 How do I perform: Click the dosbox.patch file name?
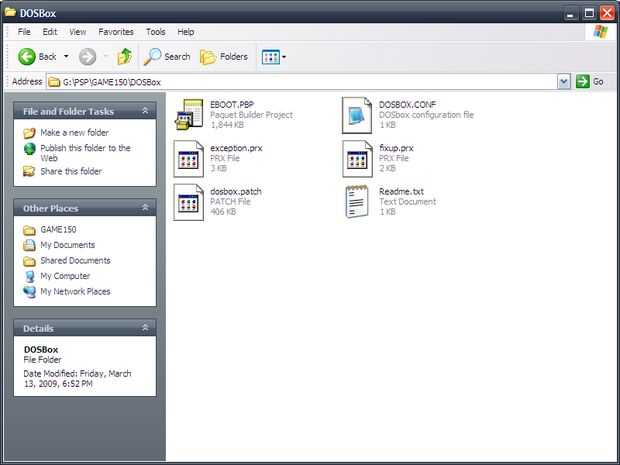236,192
